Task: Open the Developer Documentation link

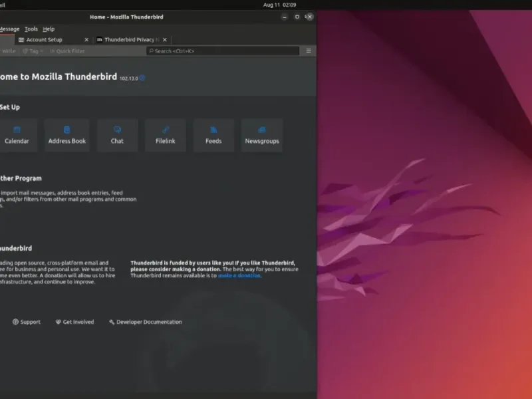Action: 146,322
